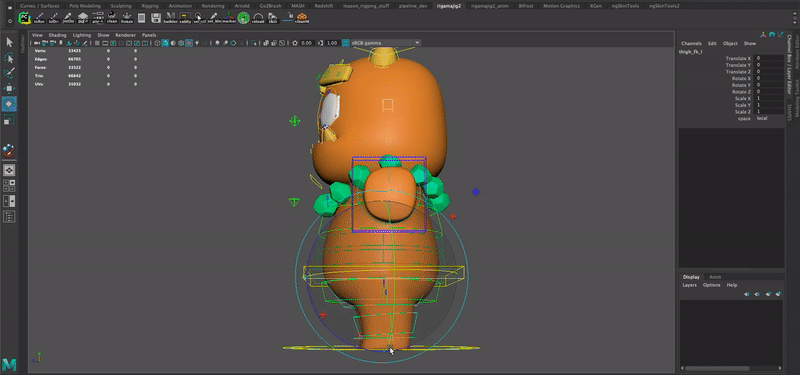Viewport: 800px width, 375px height.
Task: Click the cleanM shelf button
Action: point(302,18)
